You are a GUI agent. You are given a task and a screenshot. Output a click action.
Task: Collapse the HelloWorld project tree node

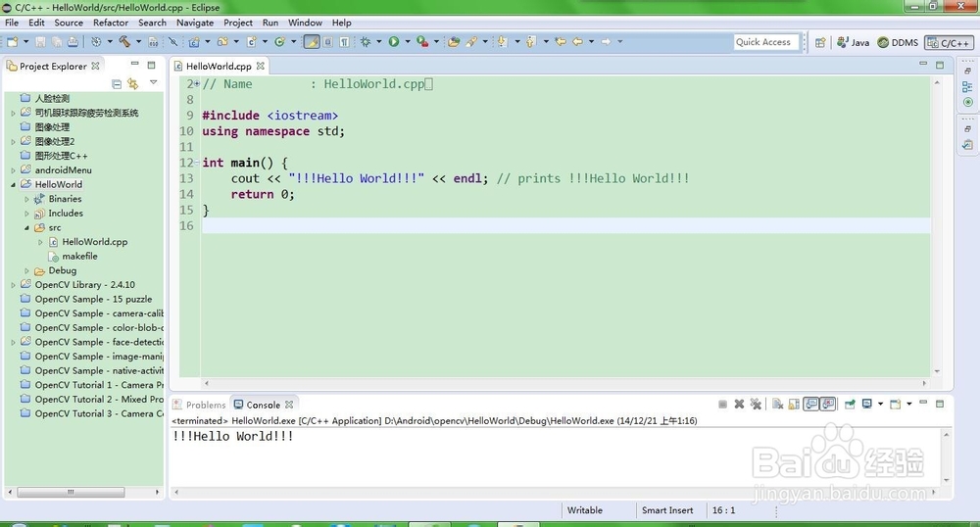[13, 185]
